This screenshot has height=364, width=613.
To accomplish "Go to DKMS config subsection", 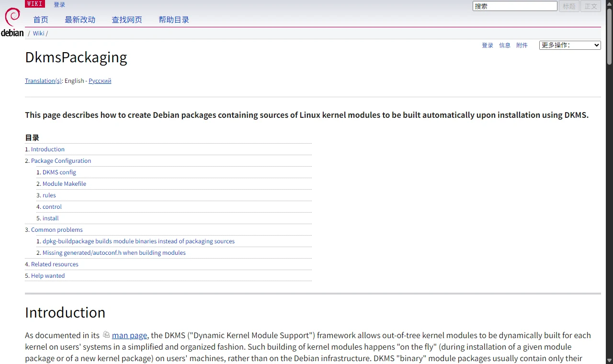I will (59, 172).
